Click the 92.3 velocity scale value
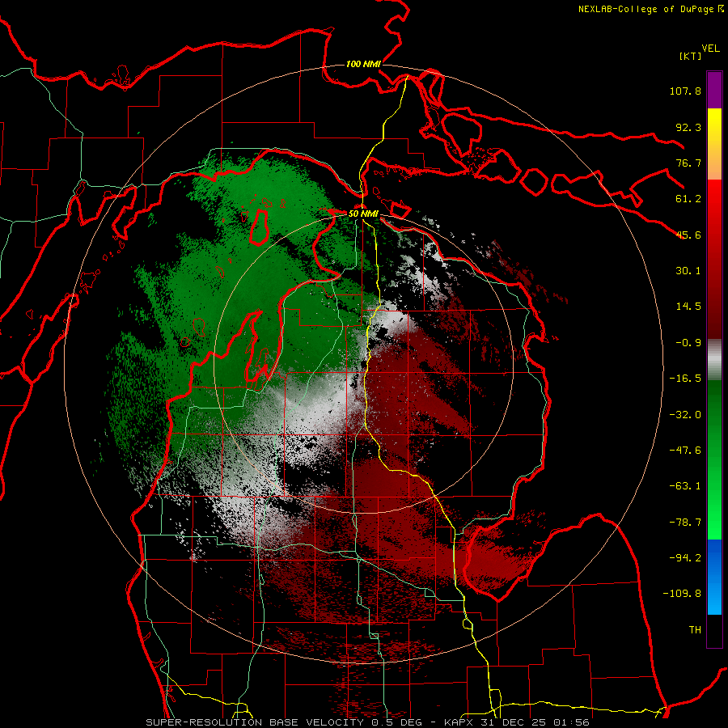Image resolution: width=728 pixels, height=728 pixels. pos(688,127)
